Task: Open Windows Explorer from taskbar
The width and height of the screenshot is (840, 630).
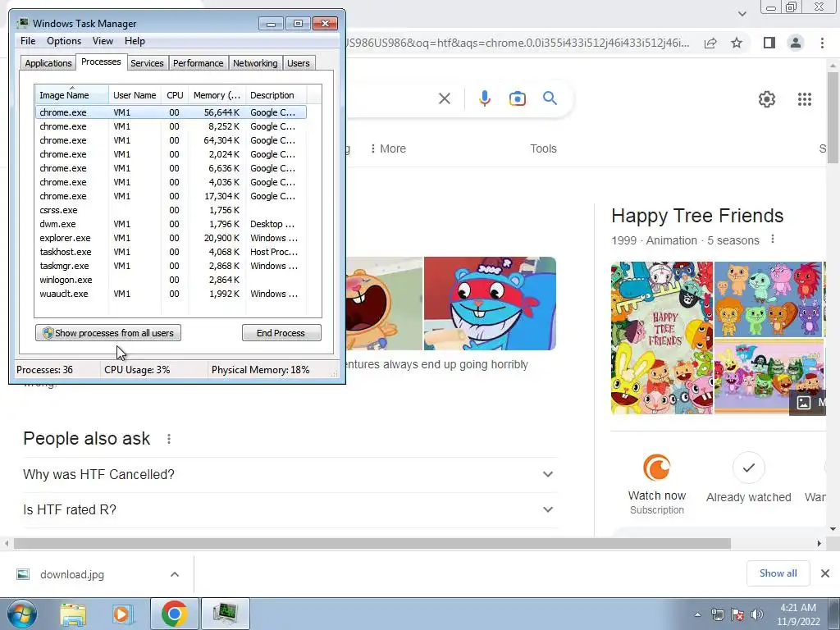Action: coord(73,614)
